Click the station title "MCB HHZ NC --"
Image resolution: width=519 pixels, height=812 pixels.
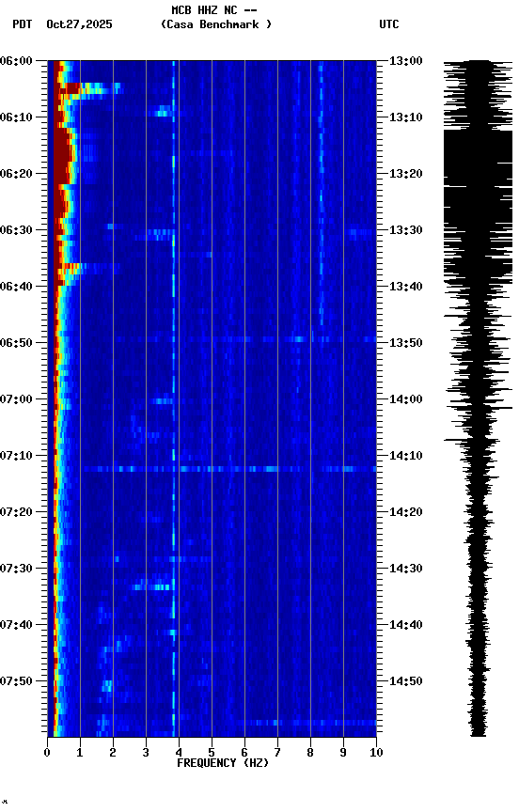click(214, 10)
